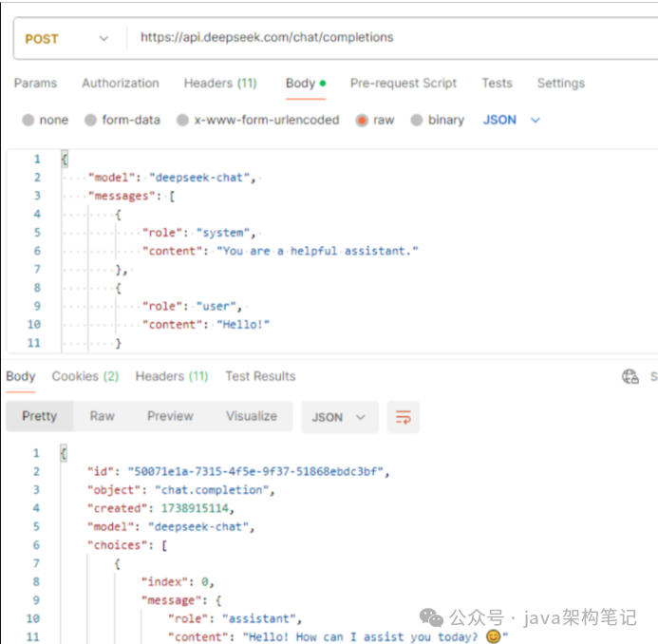The height and width of the screenshot is (644, 658).
Task: Select the request Body tab
Action: tap(306, 84)
